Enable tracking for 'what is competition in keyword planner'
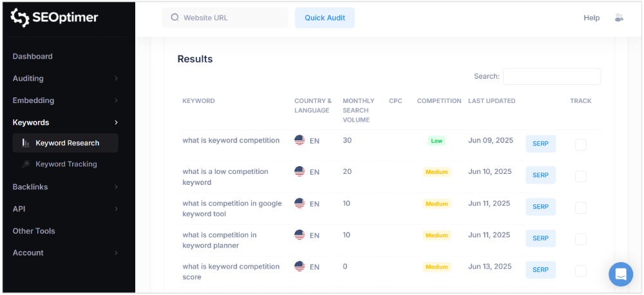 (581, 239)
